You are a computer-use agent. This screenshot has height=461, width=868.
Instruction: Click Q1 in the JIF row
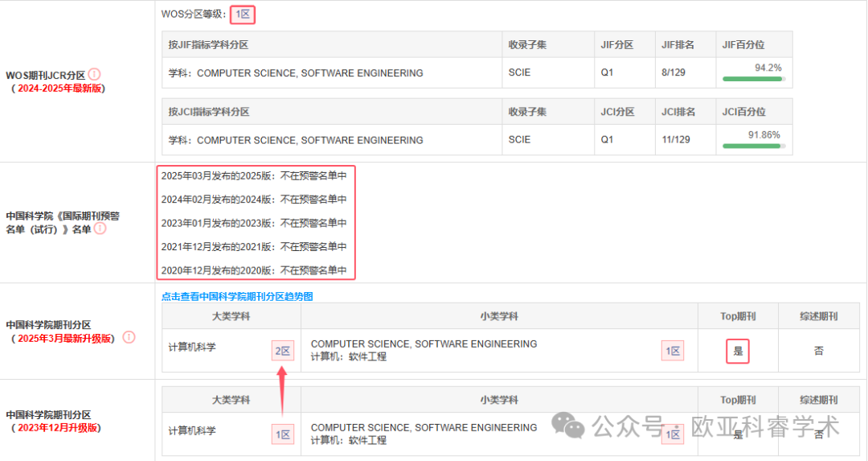click(x=607, y=72)
